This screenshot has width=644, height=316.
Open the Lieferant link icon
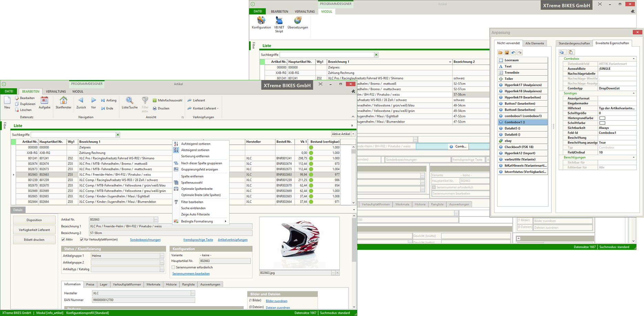[x=190, y=101]
